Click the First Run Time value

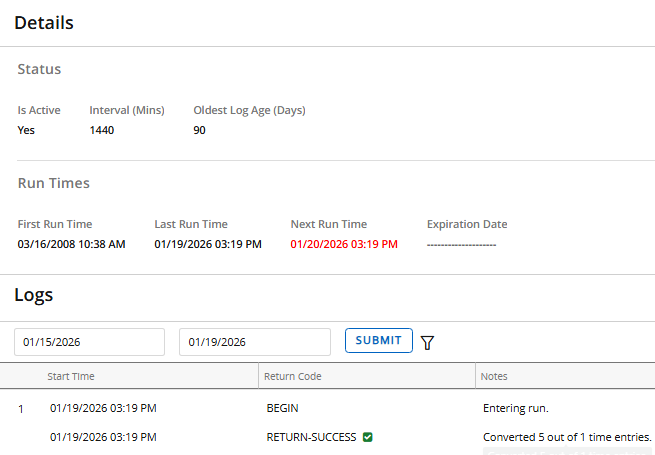(x=71, y=244)
